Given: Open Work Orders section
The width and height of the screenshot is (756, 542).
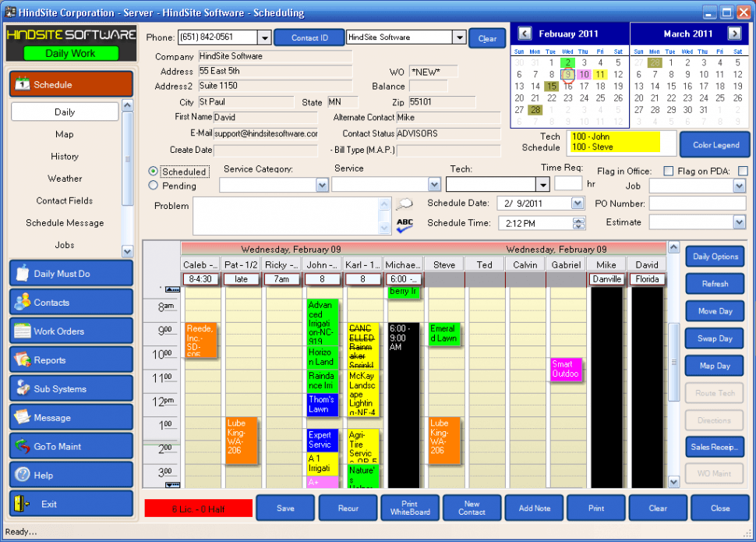Looking at the screenshot, I should point(71,331).
